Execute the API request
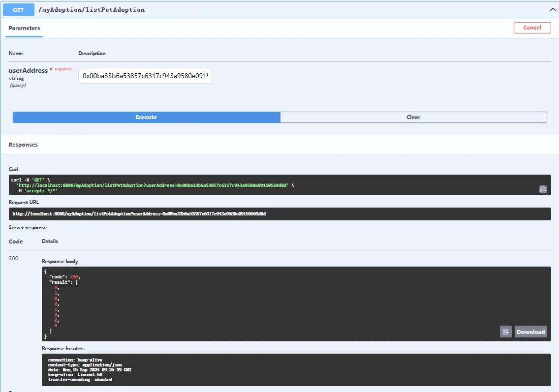Image resolution: width=559 pixels, height=392 pixels. (x=146, y=117)
